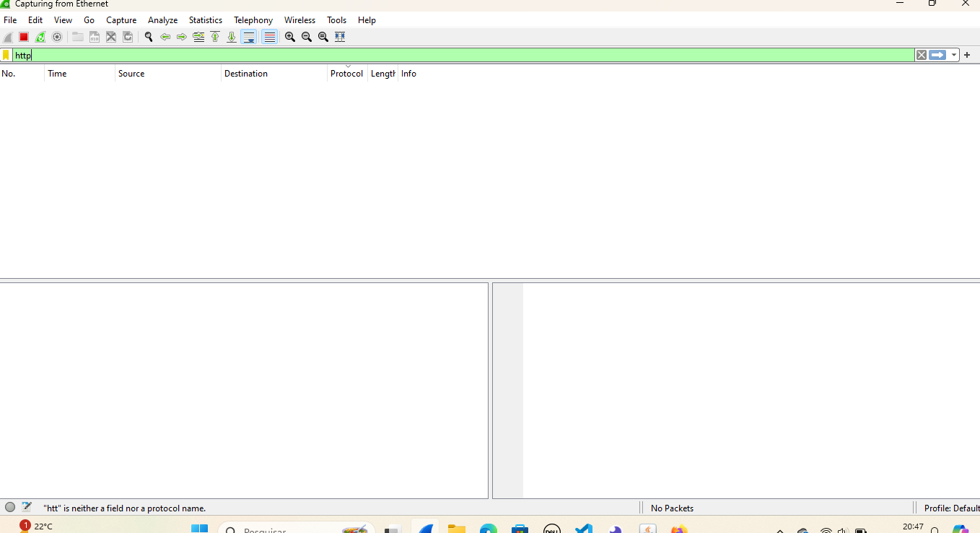Open find packet magnifier tool

coord(149,37)
